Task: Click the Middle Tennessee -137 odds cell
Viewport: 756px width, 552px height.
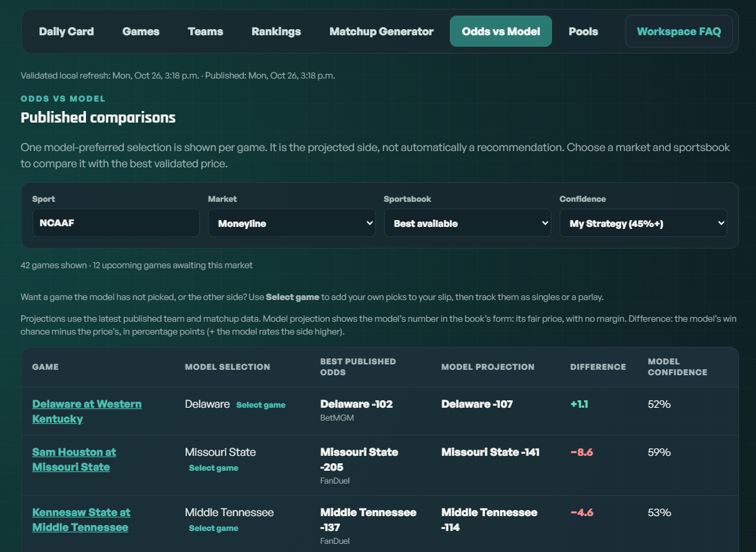Action: point(369,519)
